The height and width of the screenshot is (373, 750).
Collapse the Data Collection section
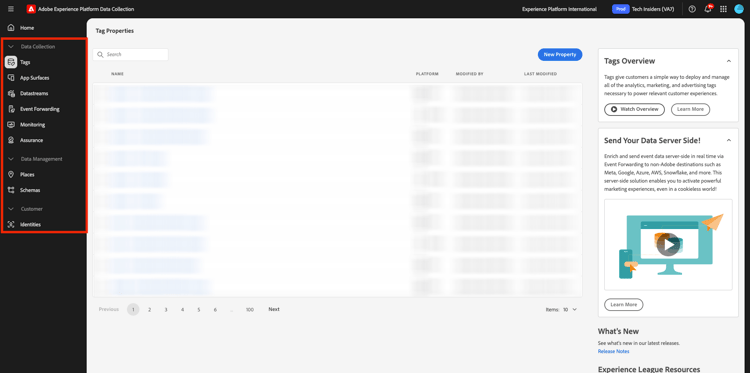[x=11, y=47]
